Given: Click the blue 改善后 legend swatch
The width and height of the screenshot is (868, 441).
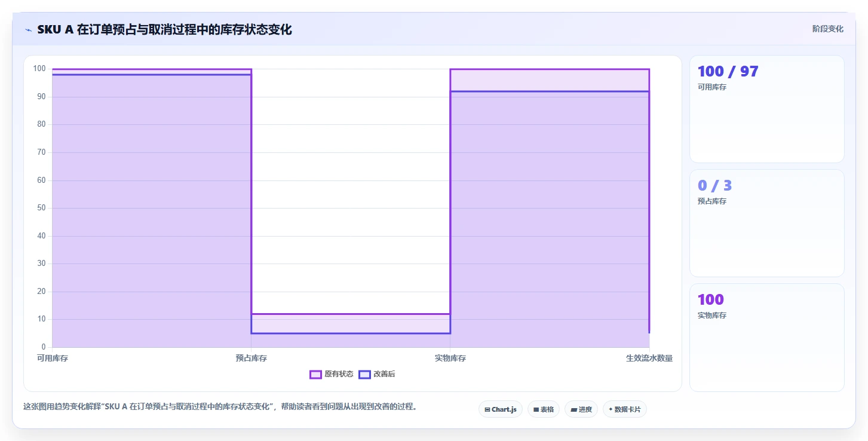Looking at the screenshot, I should [364, 375].
